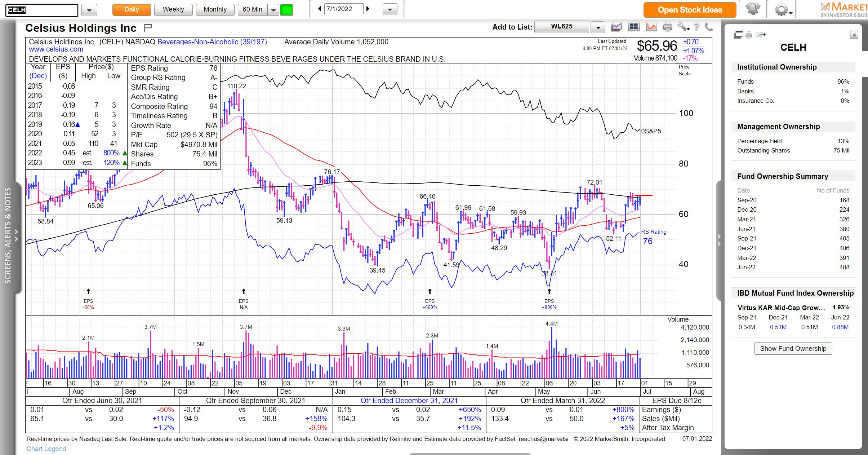Add stock to the WL625 list
Screen dimensions: 868x455
[x=561, y=27]
